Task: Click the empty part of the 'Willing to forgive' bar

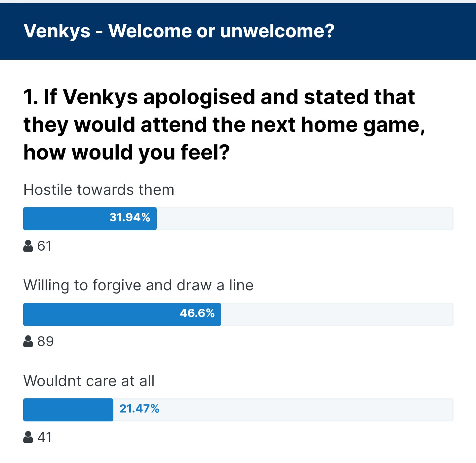Action: [337, 314]
